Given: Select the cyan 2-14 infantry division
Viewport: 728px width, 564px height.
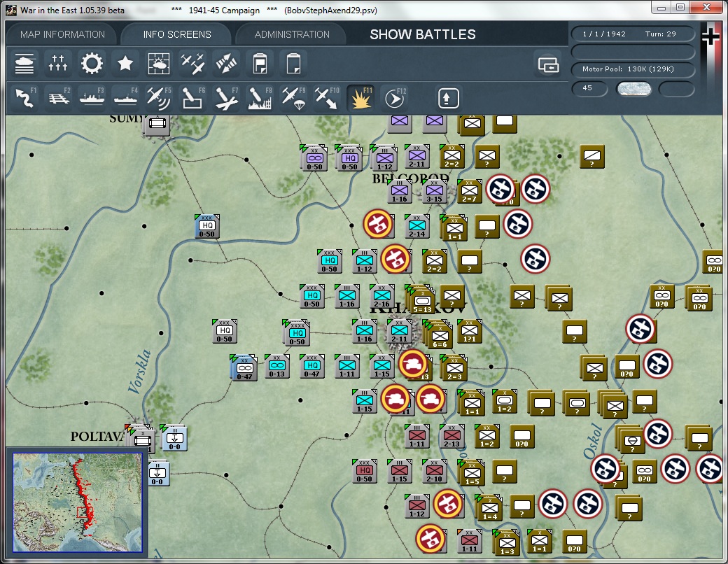Looking at the screenshot, I should point(417,226).
